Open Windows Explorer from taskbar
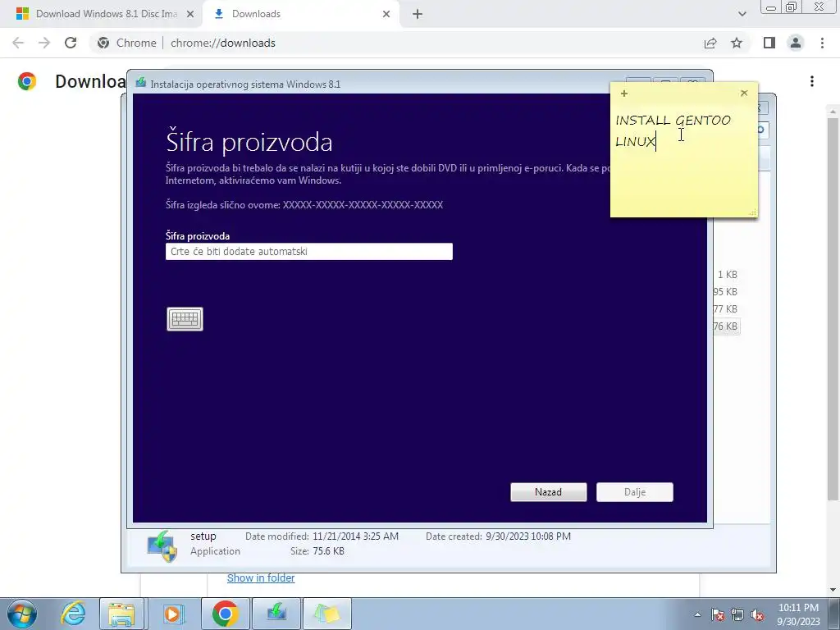Viewport: 840px width, 630px height. click(x=121, y=614)
